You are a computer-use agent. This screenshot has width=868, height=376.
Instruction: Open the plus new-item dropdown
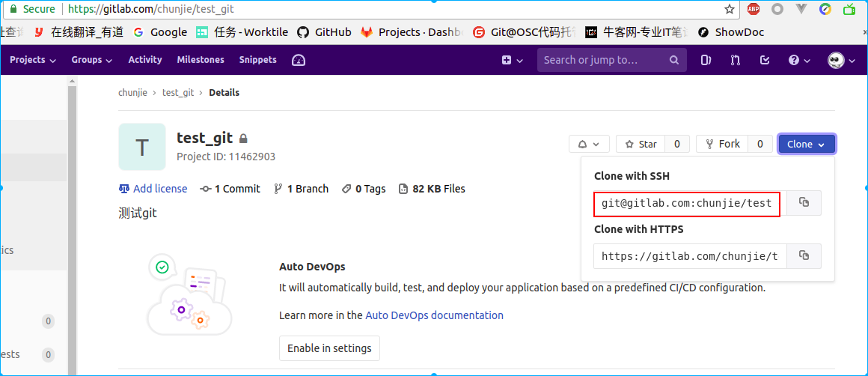(x=512, y=60)
